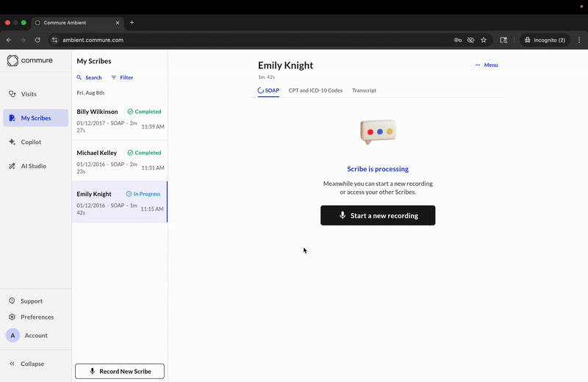This screenshot has height=382, width=588.
Task: Open the Visits section
Action: (x=35, y=94)
